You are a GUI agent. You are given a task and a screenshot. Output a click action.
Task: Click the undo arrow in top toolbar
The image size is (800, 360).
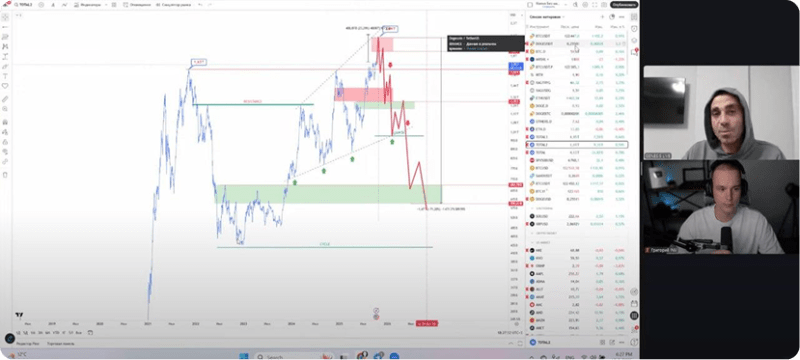pos(201,5)
